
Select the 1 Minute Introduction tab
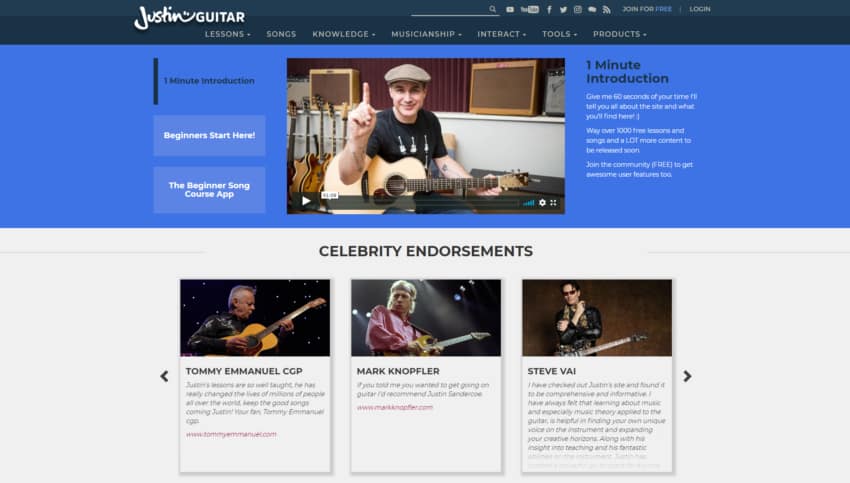coord(209,81)
